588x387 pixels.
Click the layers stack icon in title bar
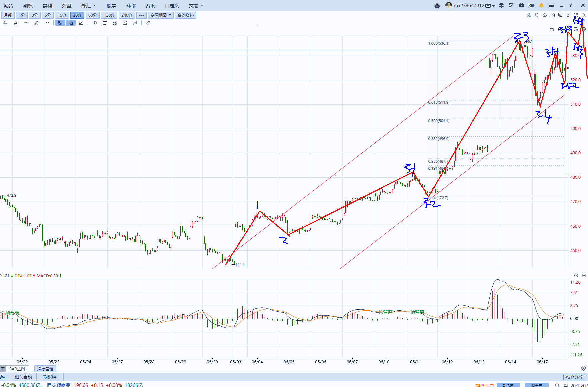[501, 5]
